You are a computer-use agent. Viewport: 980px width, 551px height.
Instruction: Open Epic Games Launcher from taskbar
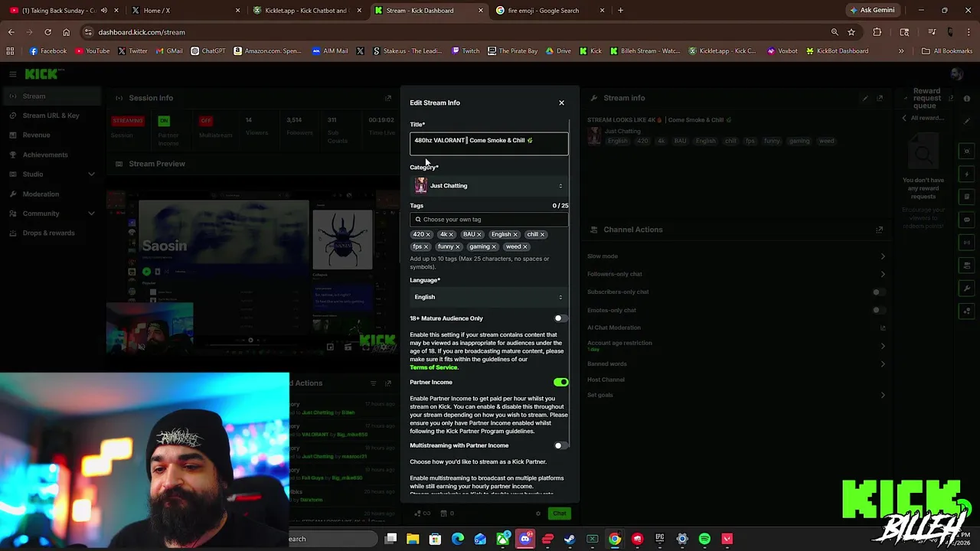659,539
